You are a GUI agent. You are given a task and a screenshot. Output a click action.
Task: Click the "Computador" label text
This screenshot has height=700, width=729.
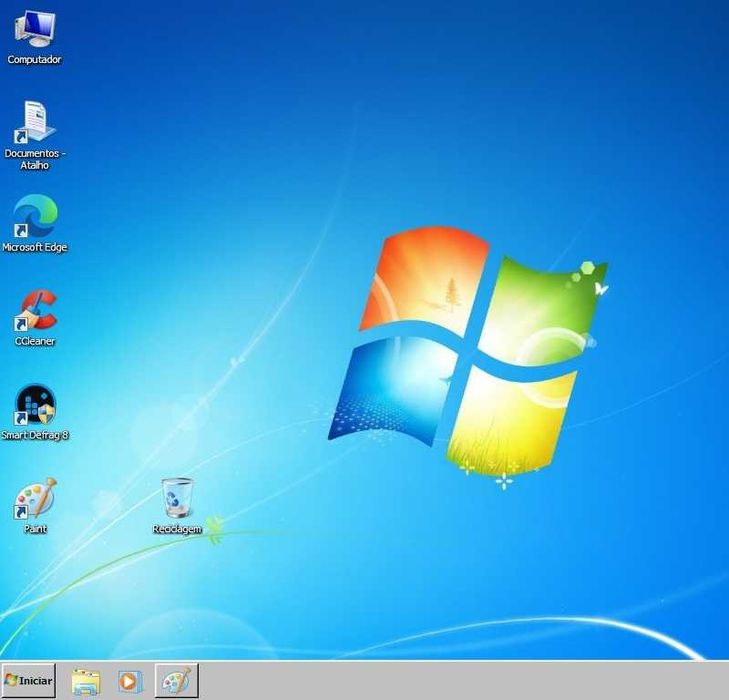coord(34,59)
